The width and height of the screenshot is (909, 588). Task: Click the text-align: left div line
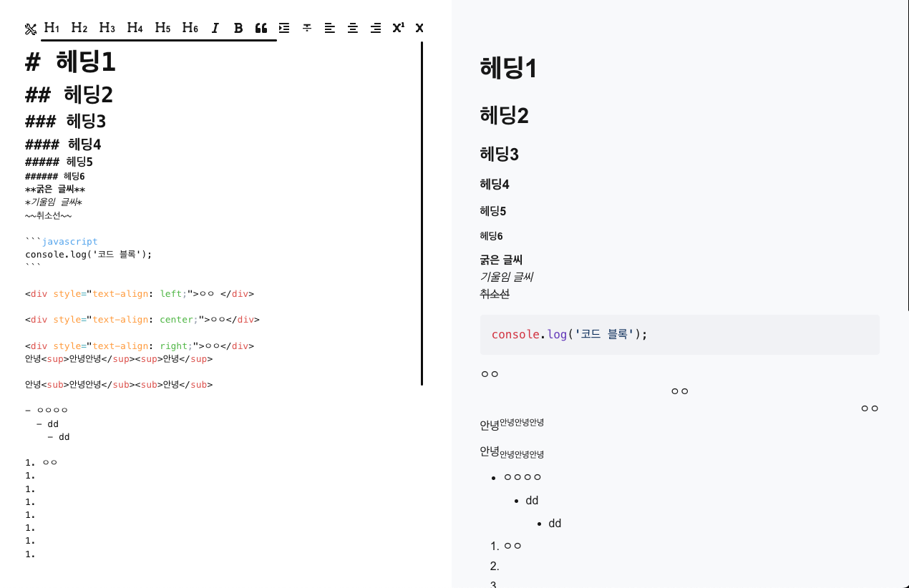pyautogui.click(x=140, y=294)
